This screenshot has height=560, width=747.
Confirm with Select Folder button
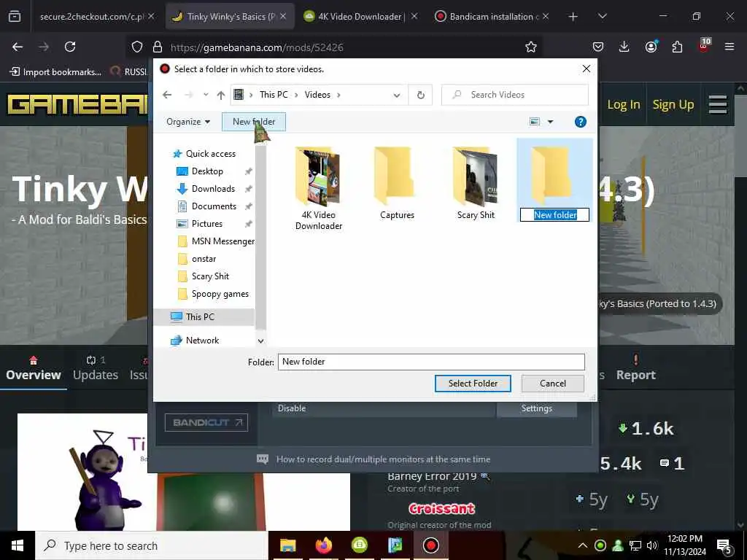[473, 384]
